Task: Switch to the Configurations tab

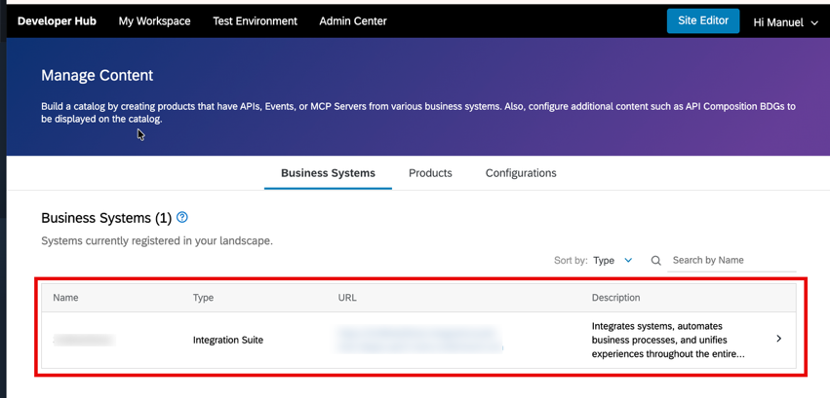Action: (521, 173)
